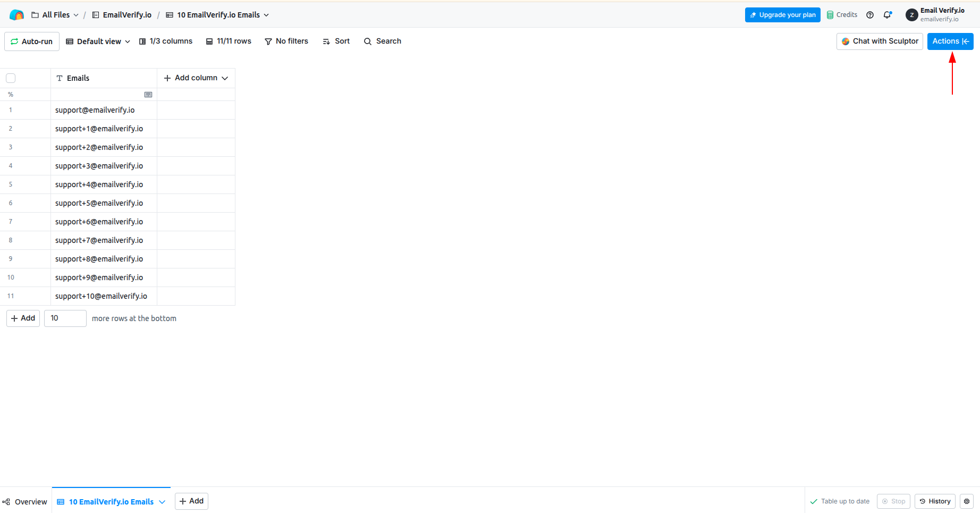Click row number 11
The height and width of the screenshot is (513, 980).
point(11,296)
